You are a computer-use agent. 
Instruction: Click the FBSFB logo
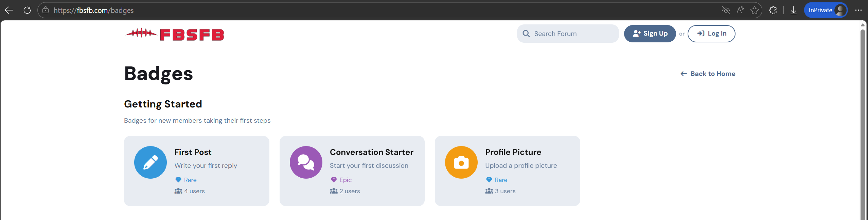click(175, 34)
